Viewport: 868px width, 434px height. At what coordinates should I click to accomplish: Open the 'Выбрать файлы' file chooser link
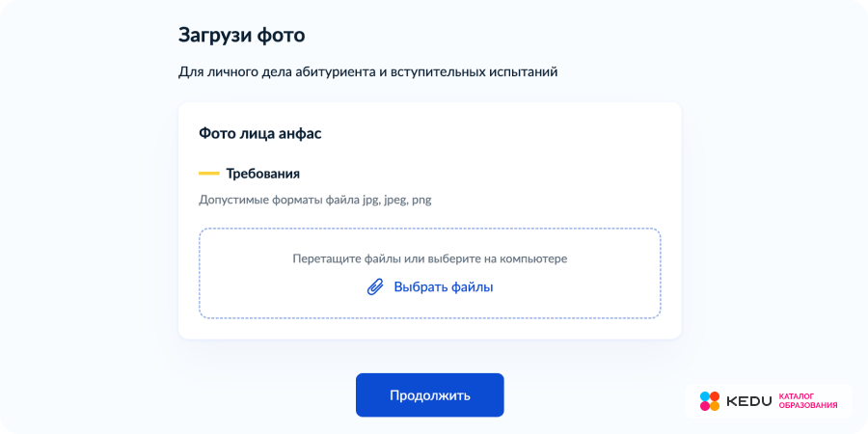pos(443,286)
